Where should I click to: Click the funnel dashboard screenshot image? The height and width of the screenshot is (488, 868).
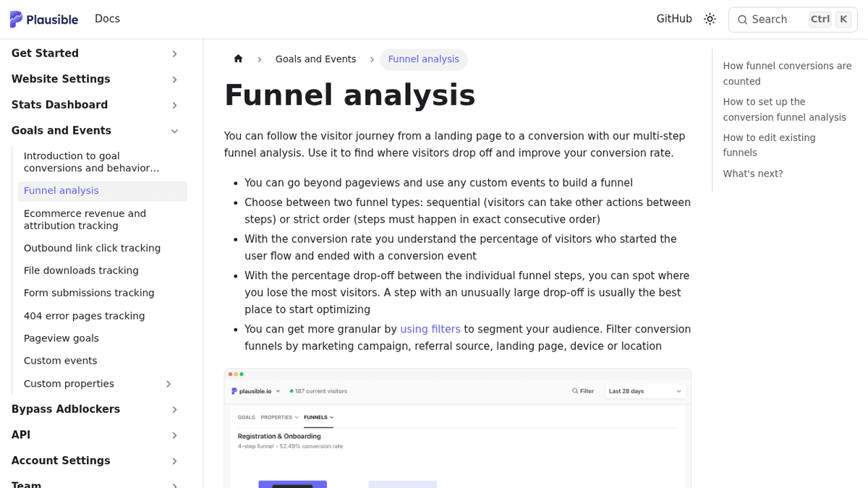click(458, 428)
